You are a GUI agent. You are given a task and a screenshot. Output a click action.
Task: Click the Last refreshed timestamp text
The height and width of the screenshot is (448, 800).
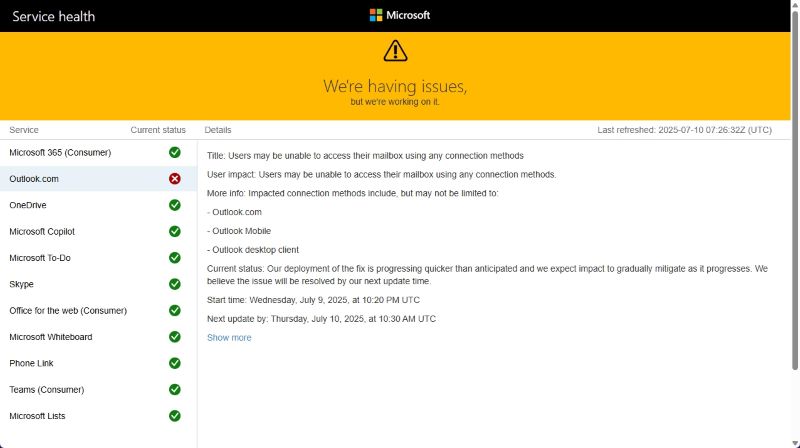click(684, 130)
